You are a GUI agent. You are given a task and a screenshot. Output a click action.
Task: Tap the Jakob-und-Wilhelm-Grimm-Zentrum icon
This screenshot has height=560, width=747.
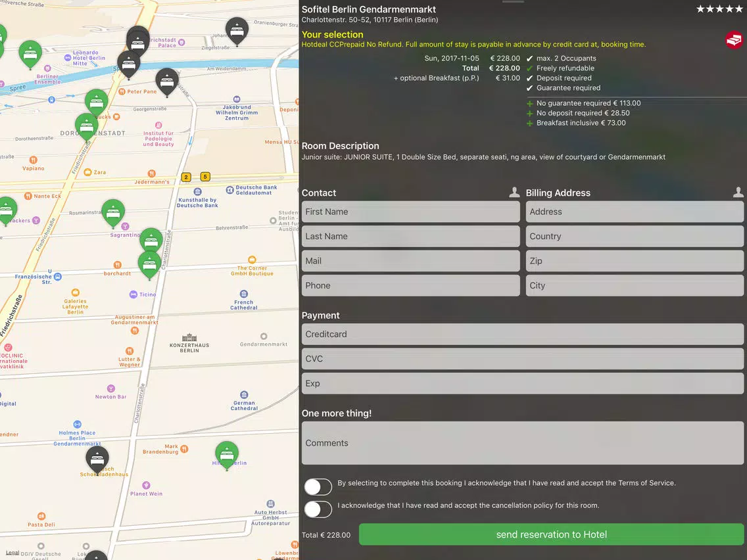pos(237,99)
